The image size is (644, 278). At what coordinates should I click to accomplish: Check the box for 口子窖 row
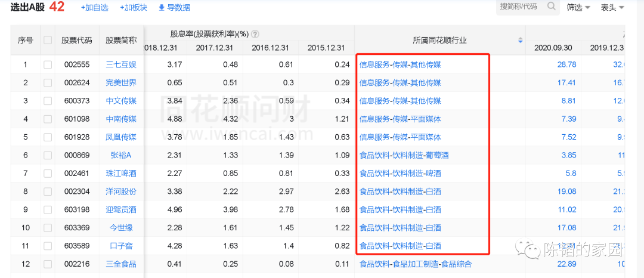point(48,246)
